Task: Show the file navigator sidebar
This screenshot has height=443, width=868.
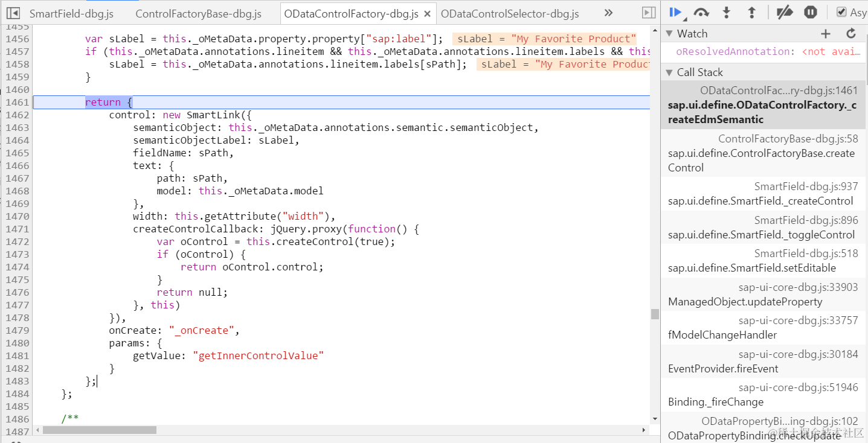Action: [13, 13]
